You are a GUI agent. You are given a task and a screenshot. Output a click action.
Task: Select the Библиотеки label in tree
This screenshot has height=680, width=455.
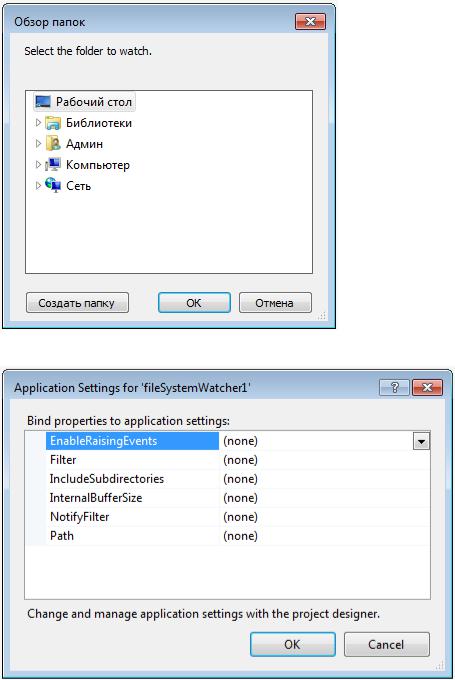pyautogui.click(x=99, y=123)
